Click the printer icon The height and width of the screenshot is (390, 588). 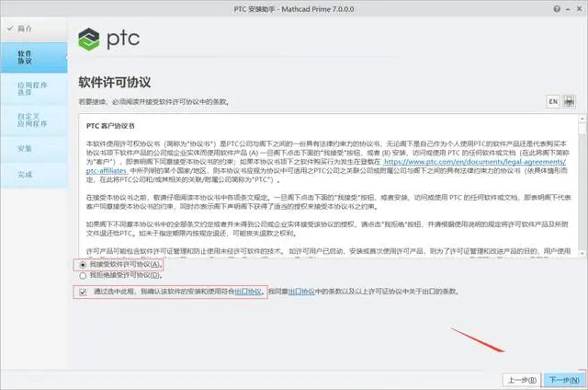[x=570, y=101]
